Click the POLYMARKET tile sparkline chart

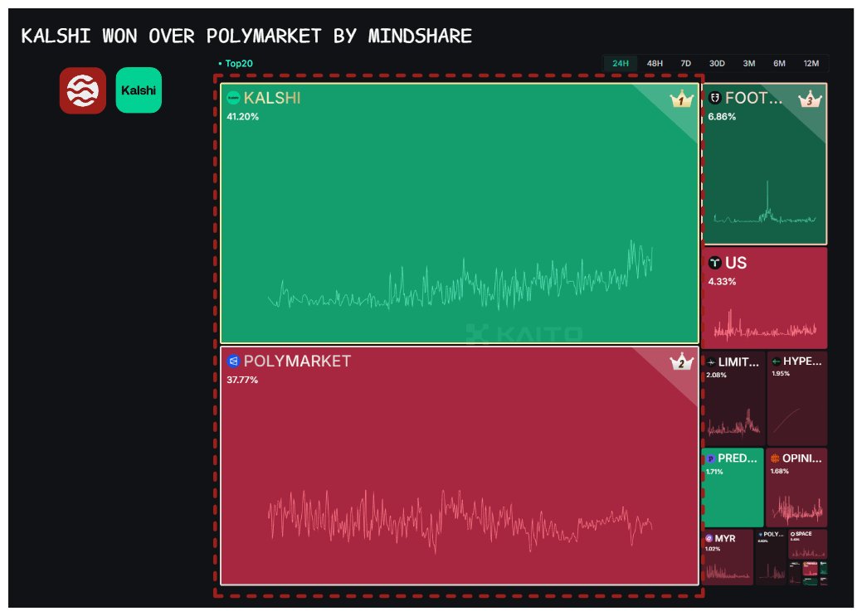(x=460, y=521)
